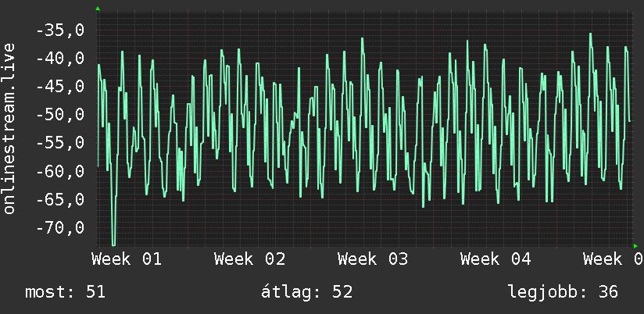
Task: Click the green arrow at the y-axis top
Action: click(98, 9)
